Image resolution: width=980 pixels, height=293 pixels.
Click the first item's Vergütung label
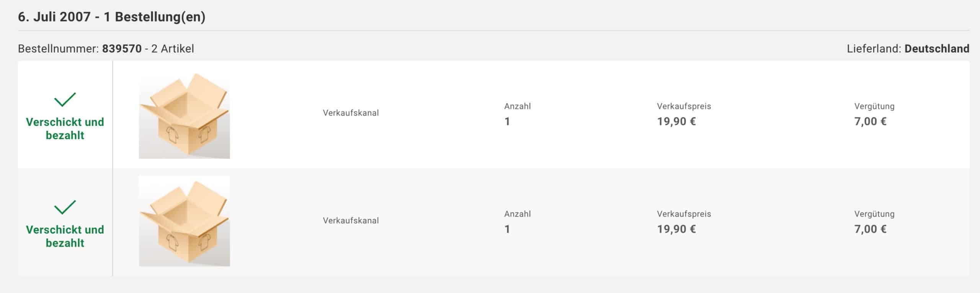874,106
